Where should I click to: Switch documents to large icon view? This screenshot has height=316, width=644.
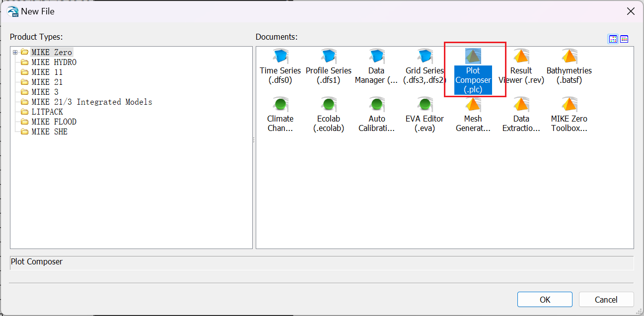613,39
